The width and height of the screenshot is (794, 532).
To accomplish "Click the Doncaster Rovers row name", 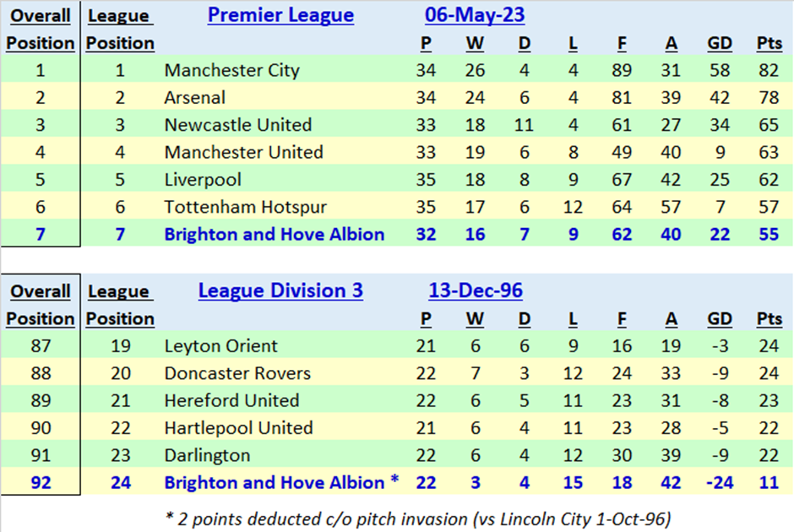I will tap(237, 373).
